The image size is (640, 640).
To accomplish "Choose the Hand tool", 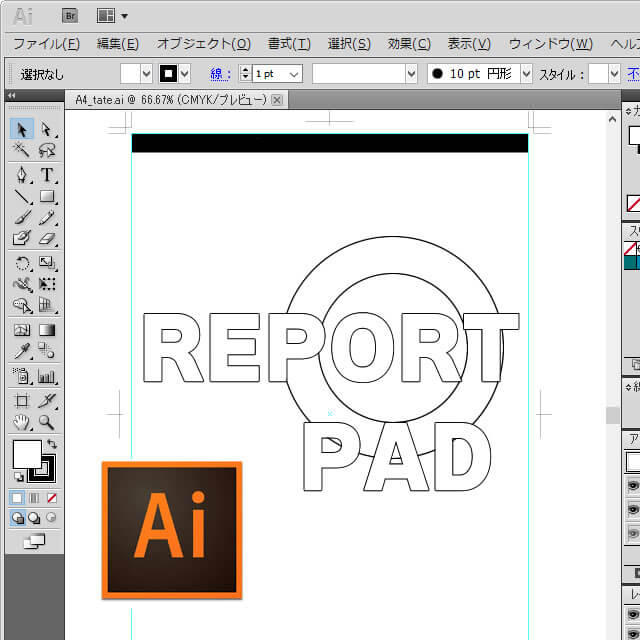I will (x=22, y=423).
